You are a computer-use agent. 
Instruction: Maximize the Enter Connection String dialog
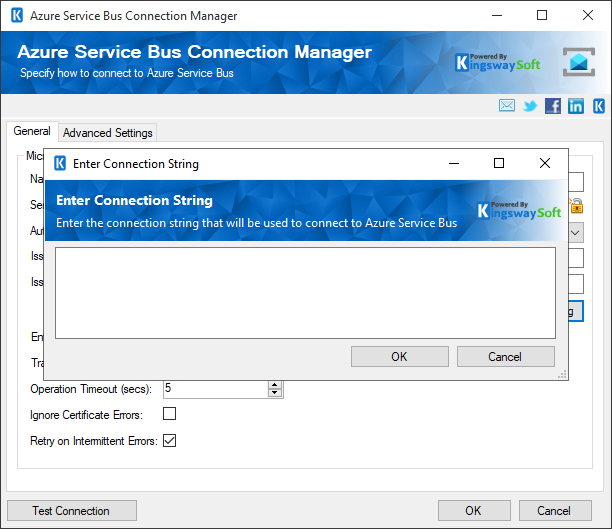pos(499,163)
